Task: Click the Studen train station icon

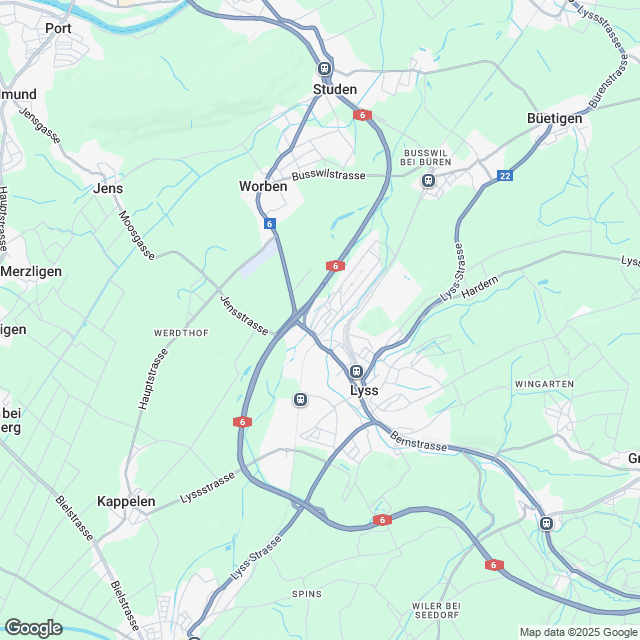Action: click(324, 68)
